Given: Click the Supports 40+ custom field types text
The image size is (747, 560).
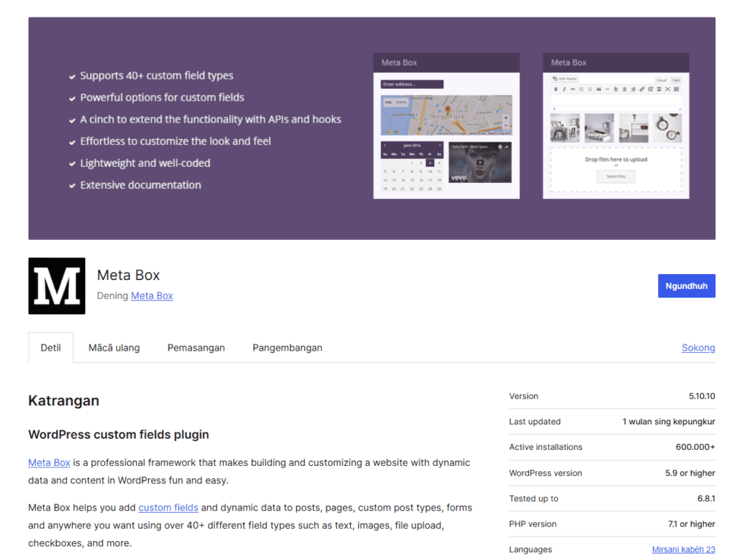Looking at the screenshot, I should 156,76.
